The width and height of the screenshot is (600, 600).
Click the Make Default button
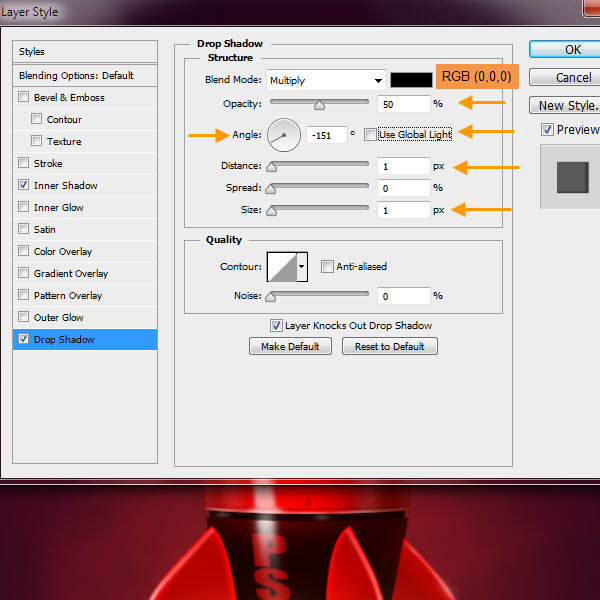[290, 347]
